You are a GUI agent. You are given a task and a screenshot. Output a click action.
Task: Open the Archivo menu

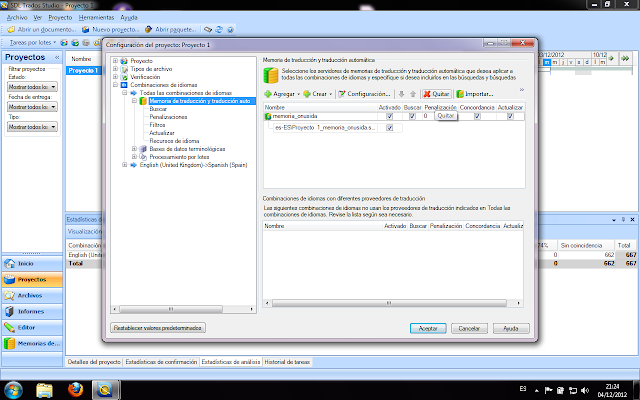coord(17,18)
